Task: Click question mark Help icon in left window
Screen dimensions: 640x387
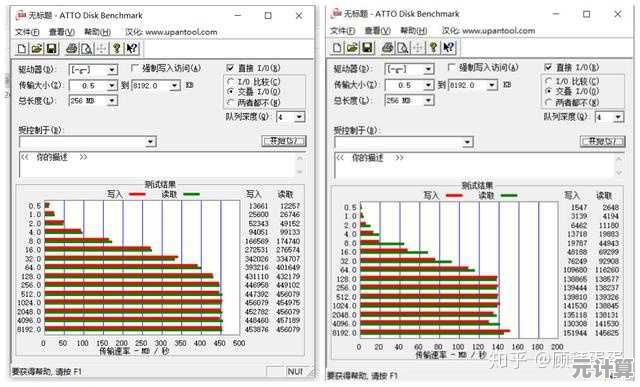Action: [117, 49]
